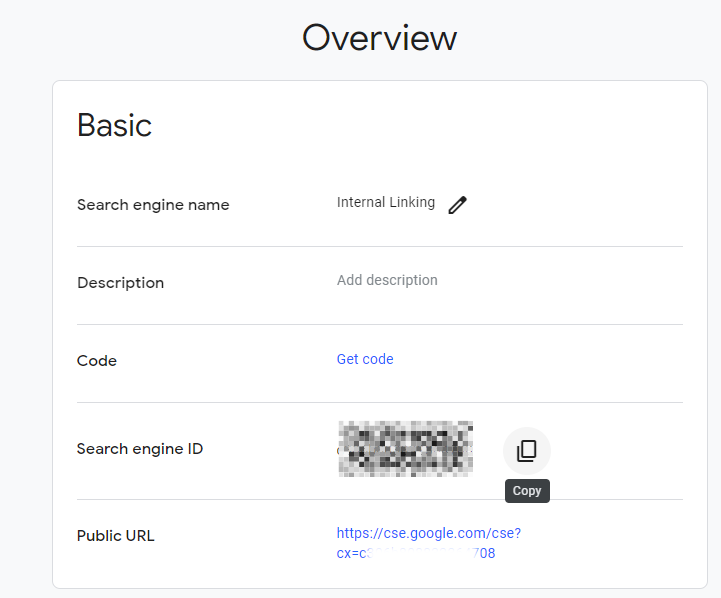This screenshot has width=721, height=598.
Task: Click the Code row label
Action: click(97, 361)
